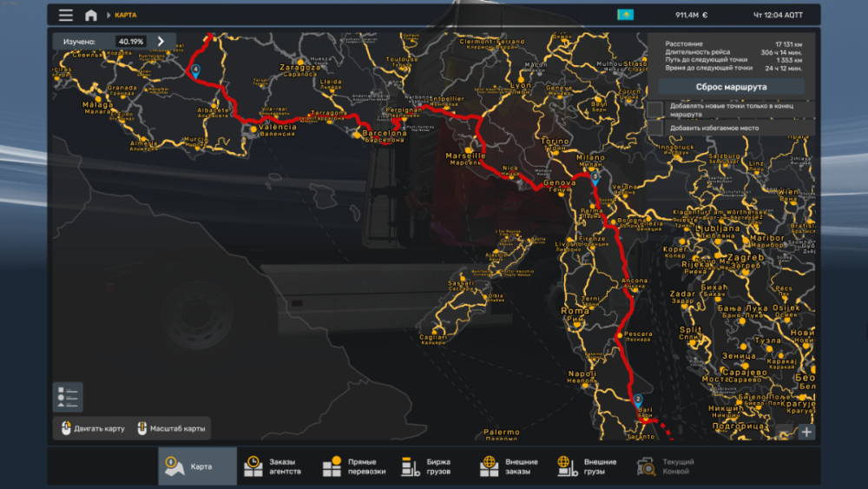Screen dimensions: 868x489
Task: Open the Текущий Конвой tab
Action: tap(669, 466)
